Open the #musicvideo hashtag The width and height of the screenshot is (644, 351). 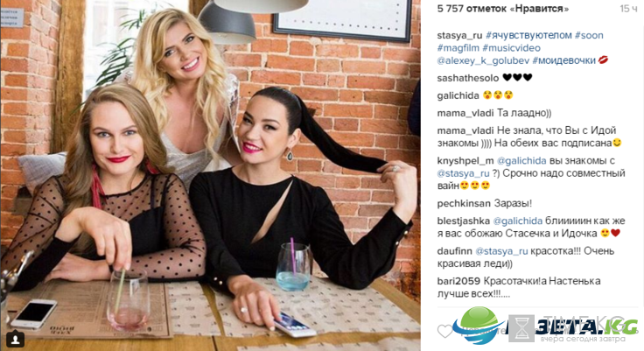tap(511, 48)
